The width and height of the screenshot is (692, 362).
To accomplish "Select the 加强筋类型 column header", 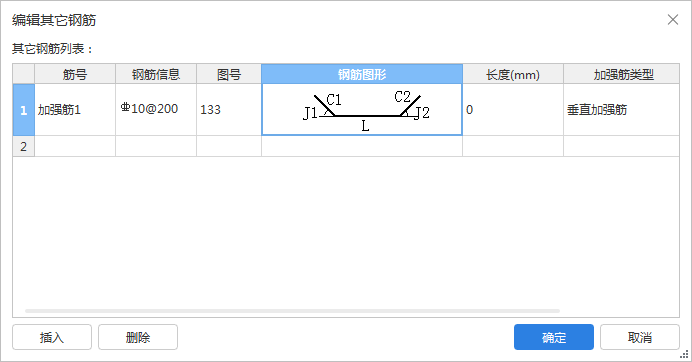I will tap(621, 74).
